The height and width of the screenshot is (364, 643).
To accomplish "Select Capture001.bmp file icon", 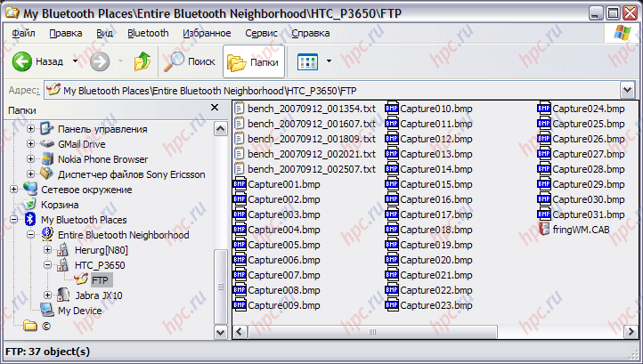I will 240,184.
